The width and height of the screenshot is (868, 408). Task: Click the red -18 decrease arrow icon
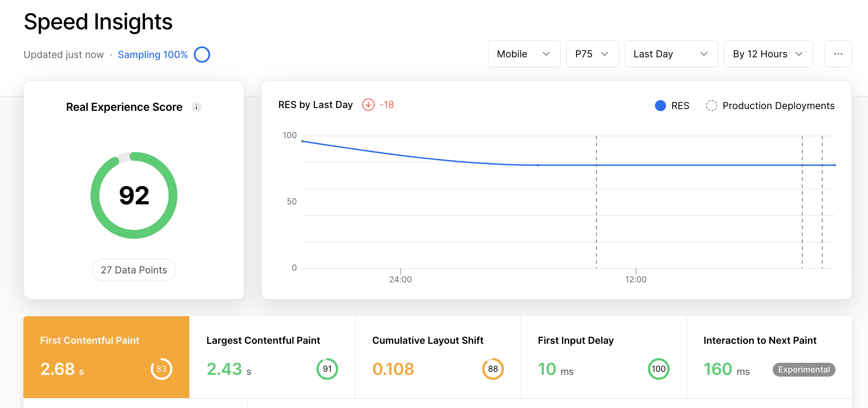coord(369,105)
